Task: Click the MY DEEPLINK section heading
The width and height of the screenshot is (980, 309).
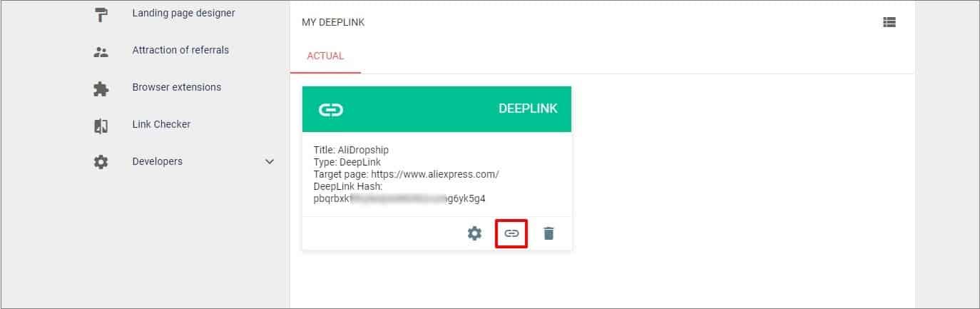Action: 333,23
